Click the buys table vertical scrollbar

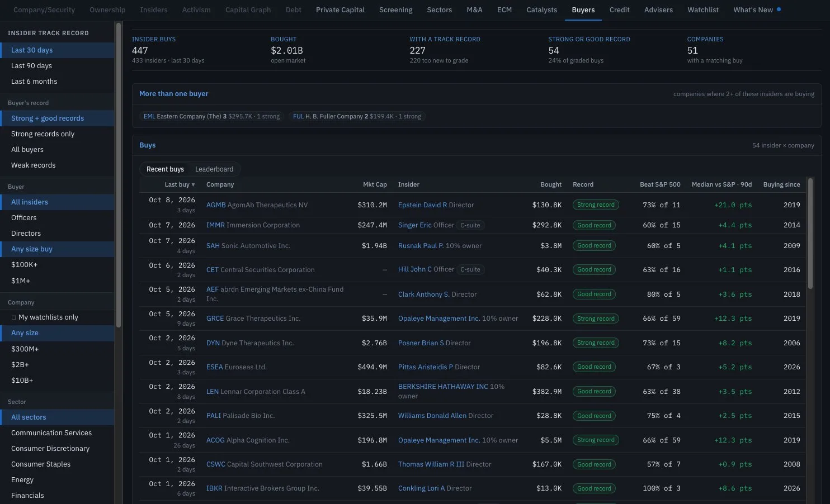click(x=810, y=234)
